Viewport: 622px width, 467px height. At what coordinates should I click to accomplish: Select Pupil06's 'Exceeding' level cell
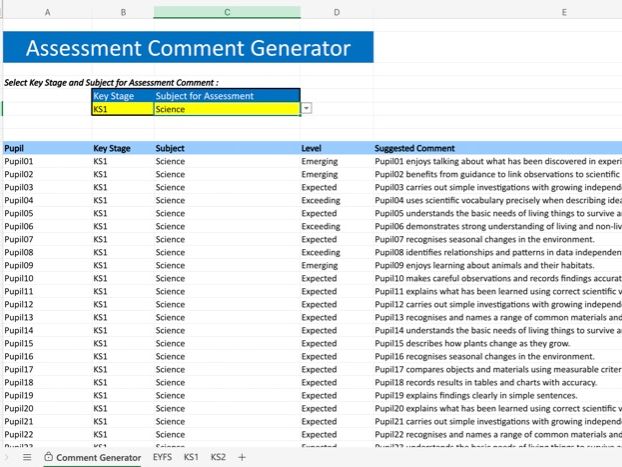(x=336, y=226)
